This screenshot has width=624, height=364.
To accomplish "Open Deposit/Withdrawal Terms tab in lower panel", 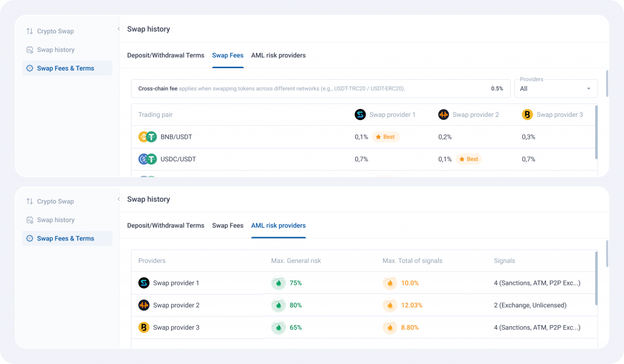I will 166,225.
